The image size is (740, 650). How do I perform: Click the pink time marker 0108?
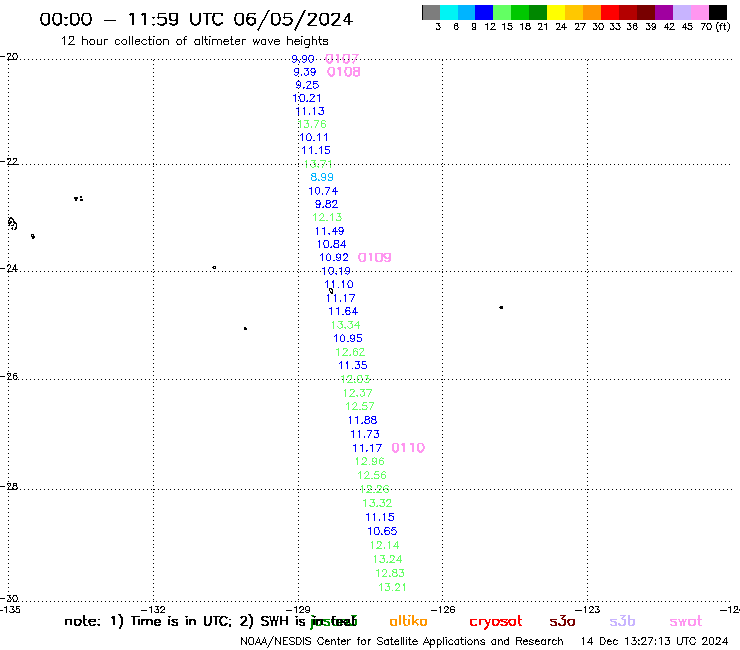coord(344,72)
